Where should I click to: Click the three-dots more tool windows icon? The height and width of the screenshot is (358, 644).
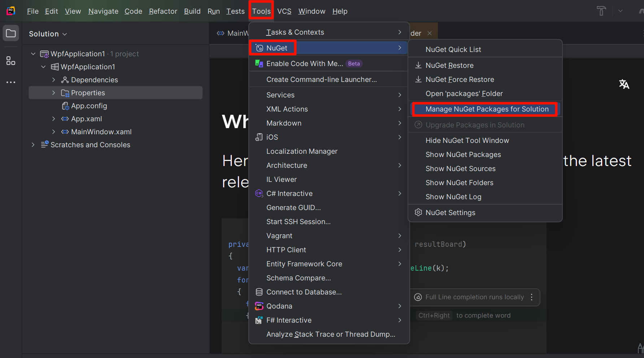11,82
